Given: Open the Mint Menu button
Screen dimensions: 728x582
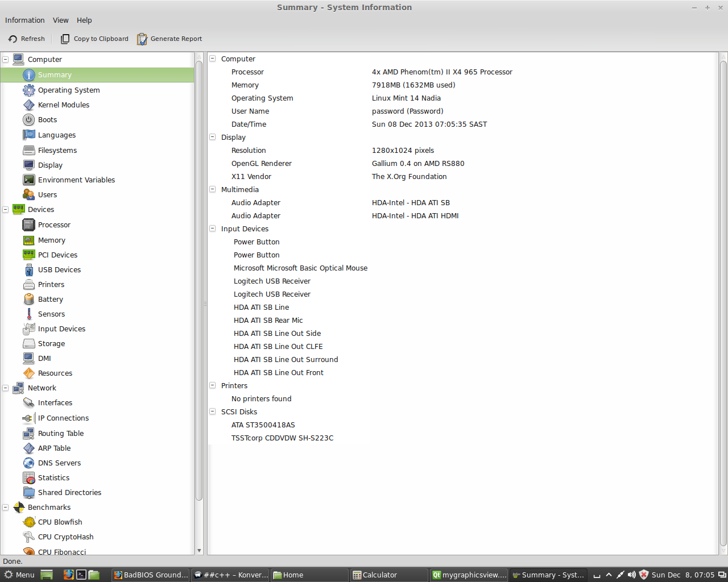Looking at the screenshot, I should click(x=19, y=575).
